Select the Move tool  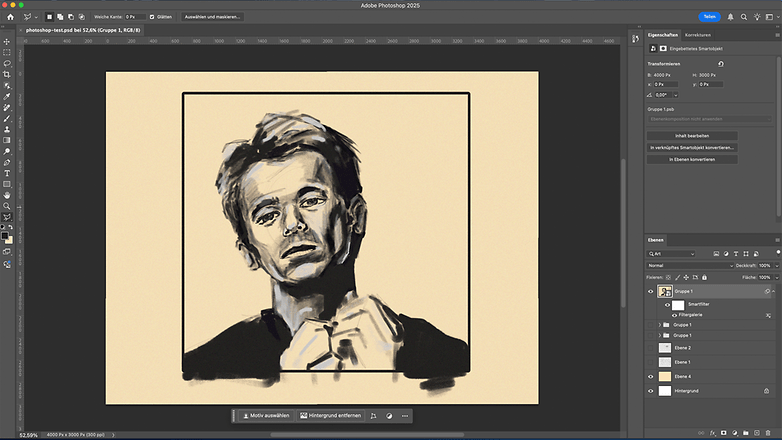[x=7, y=41]
